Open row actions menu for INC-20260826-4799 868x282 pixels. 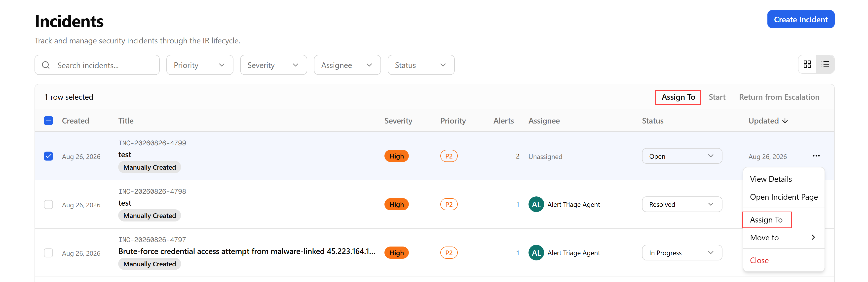[x=816, y=156]
